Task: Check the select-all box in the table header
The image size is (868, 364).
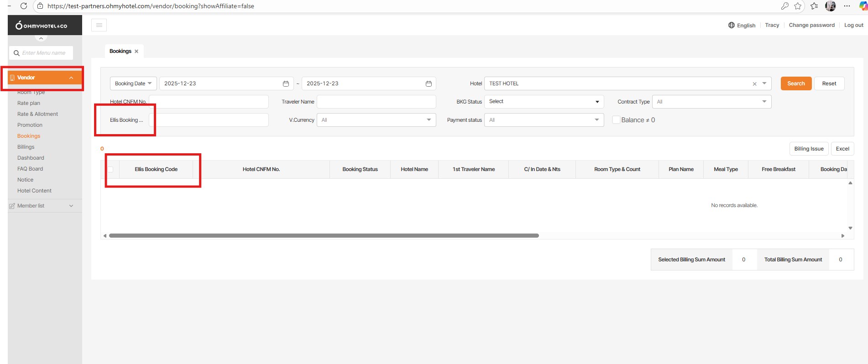Action: pos(110,169)
